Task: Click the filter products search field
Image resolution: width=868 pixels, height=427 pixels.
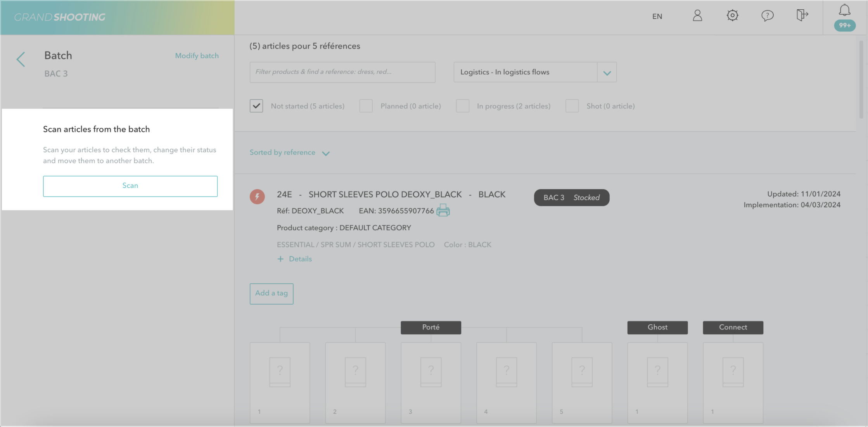Action: (x=342, y=72)
